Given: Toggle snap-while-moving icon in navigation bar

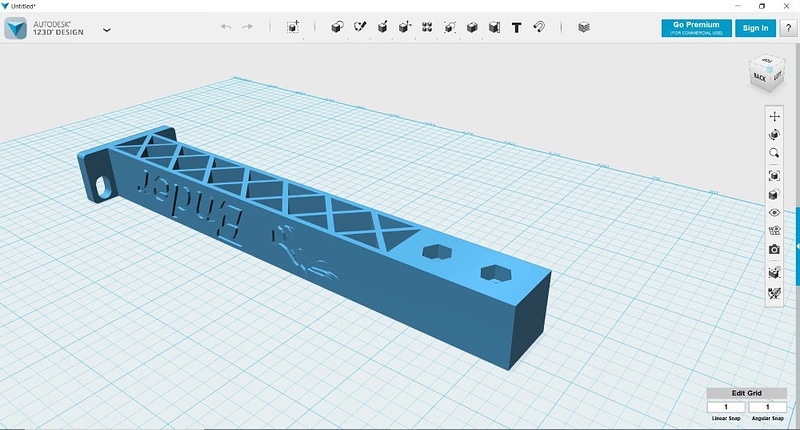Looking at the screenshot, I should [774, 273].
